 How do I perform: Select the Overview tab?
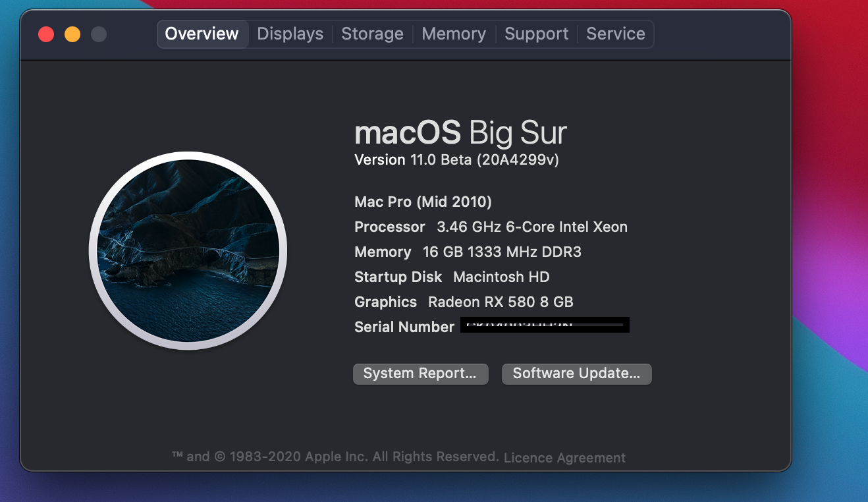[202, 34]
